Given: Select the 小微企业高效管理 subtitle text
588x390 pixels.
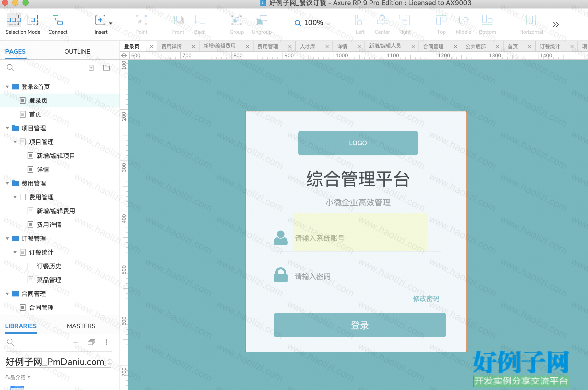Looking at the screenshot, I should pos(358,203).
